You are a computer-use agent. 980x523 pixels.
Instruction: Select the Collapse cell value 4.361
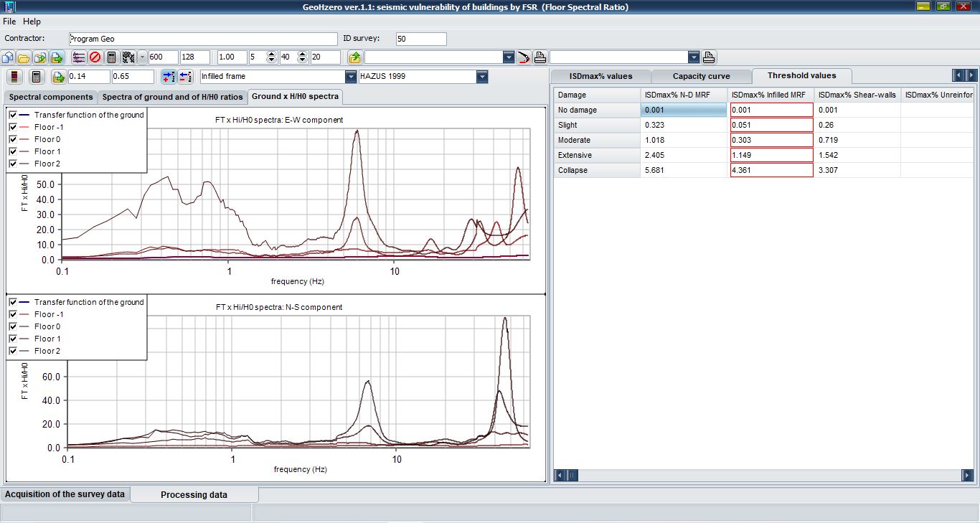pos(771,170)
